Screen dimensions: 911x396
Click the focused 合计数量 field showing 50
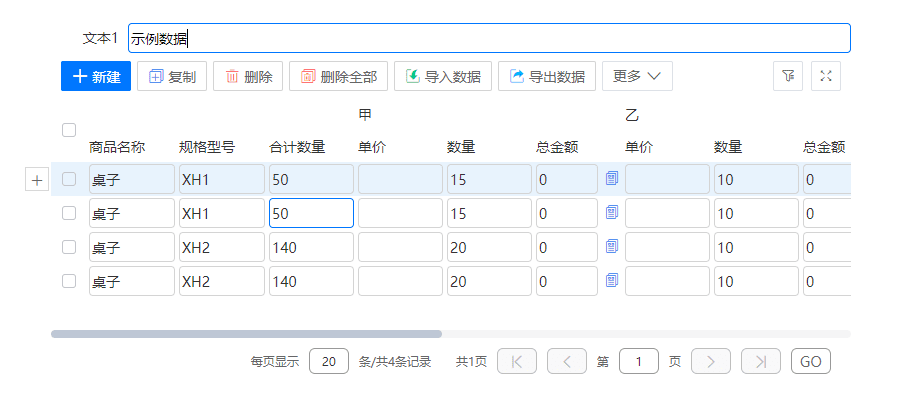coord(311,213)
